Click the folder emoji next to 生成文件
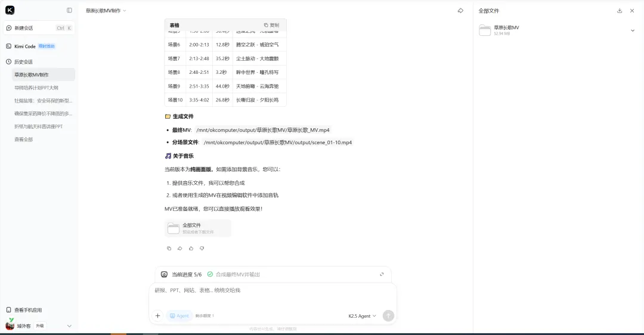This screenshot has height=335, width=644. point(168,117)
